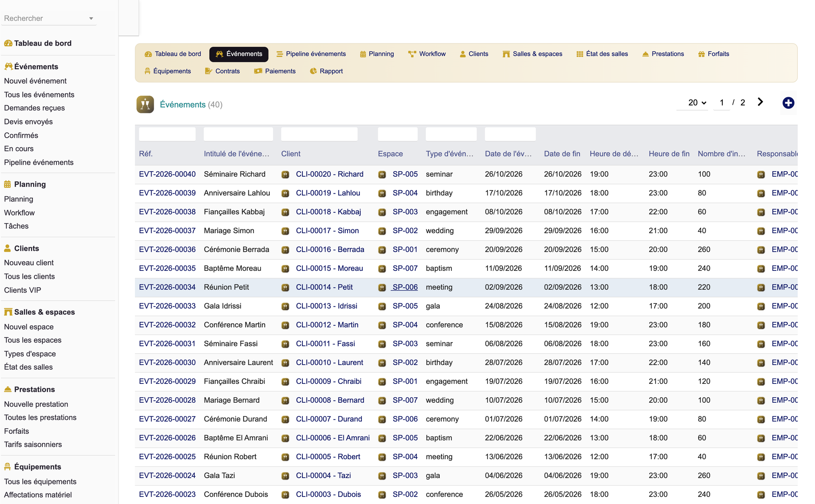Sort by the Nombre d'invités column header
Screen dimensions: 815x504
click(x=722, y=154)
